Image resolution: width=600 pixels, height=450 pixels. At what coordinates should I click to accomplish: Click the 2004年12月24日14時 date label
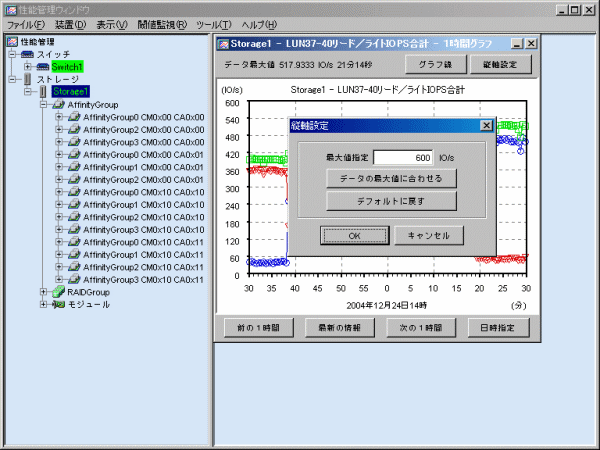[386, 305]
